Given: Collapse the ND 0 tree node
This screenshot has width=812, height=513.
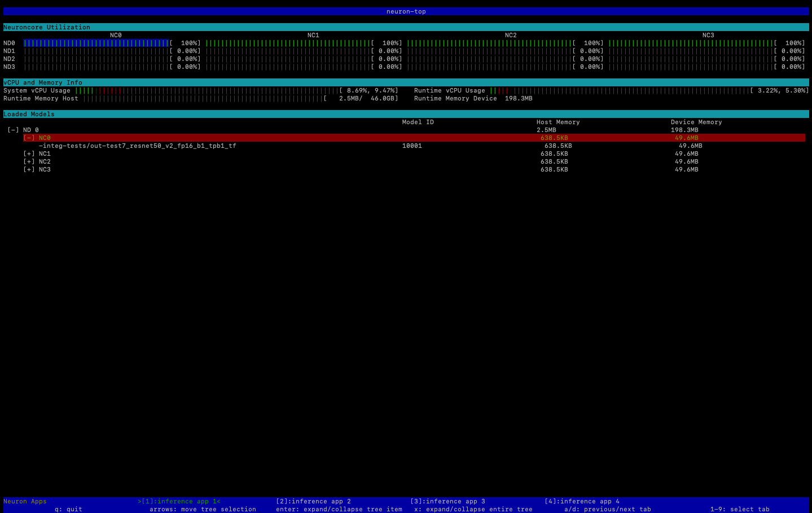Looking at the screenshot, I should 12,129.
